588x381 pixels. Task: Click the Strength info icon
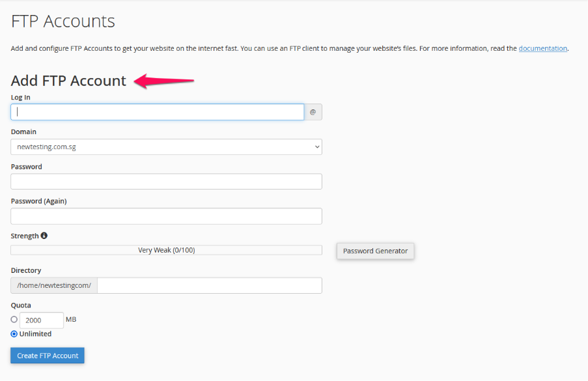pyautogui.click(x=44, y=236)
